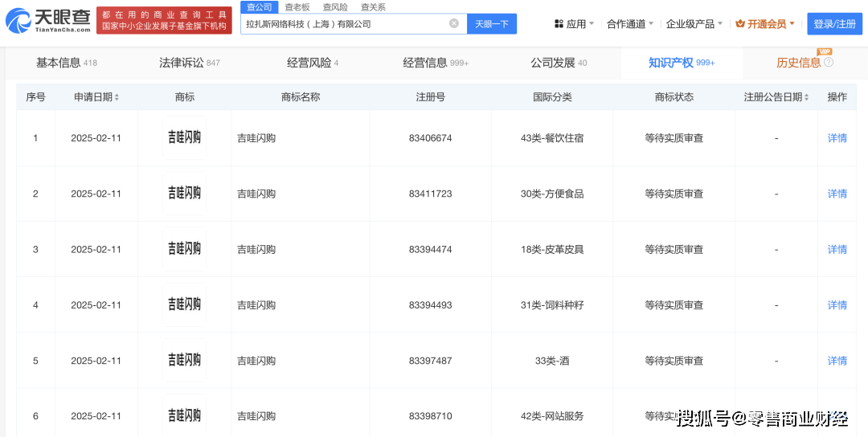Open the 开通会员 dropdown
Screen dimensions: 868x437
[792, 24]
